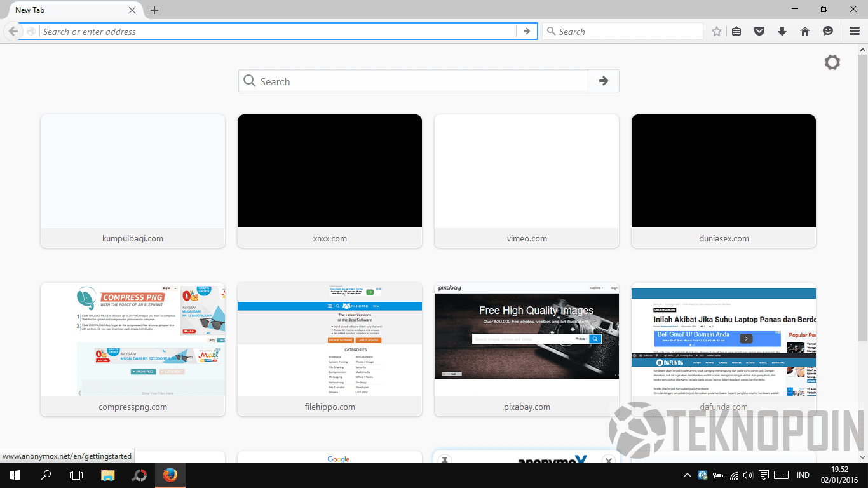Viewport: 868px width, 488px height.
Task: Click the filehippo.com label
Action: (x=330, y=407)
